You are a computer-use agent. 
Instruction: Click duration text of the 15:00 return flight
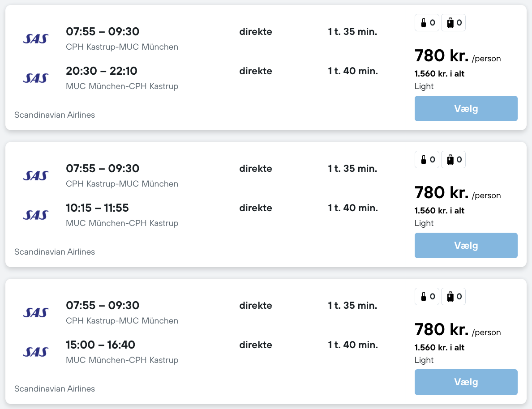click(353, 345)
